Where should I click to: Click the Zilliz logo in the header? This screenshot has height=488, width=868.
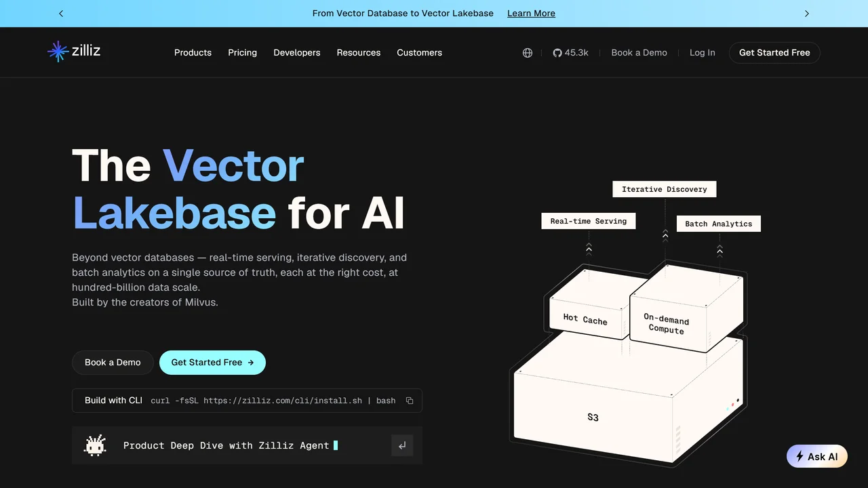[74, 52]
